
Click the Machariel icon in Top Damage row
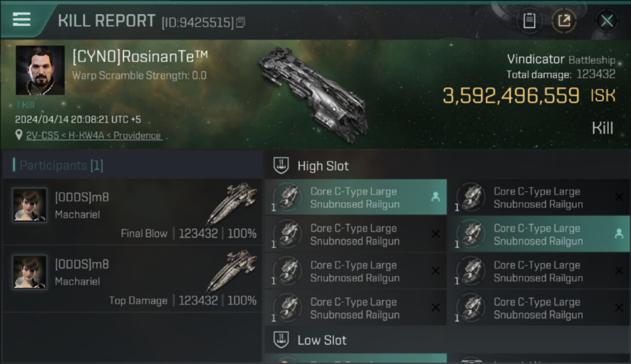click(232, 270)
